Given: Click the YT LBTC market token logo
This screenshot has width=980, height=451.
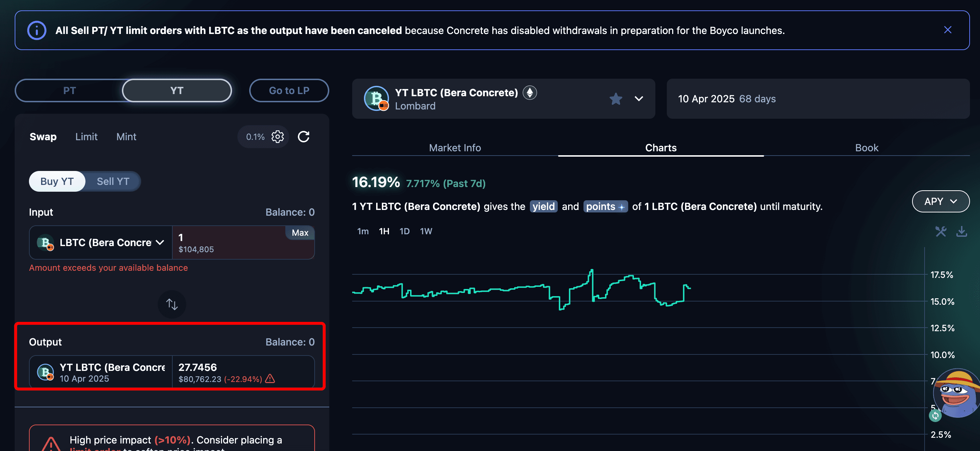Looking at the screenshot, I should pyautogui.click(x=376, y=99).
